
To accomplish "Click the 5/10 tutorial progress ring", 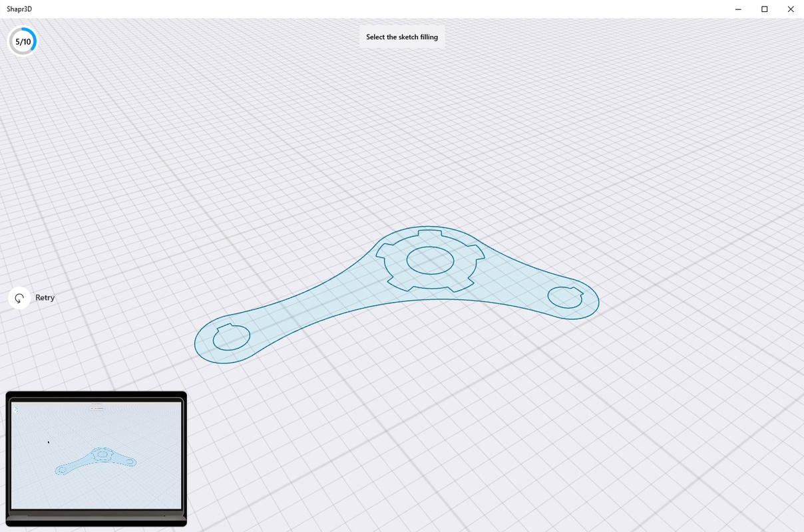I will click(23, 41).
